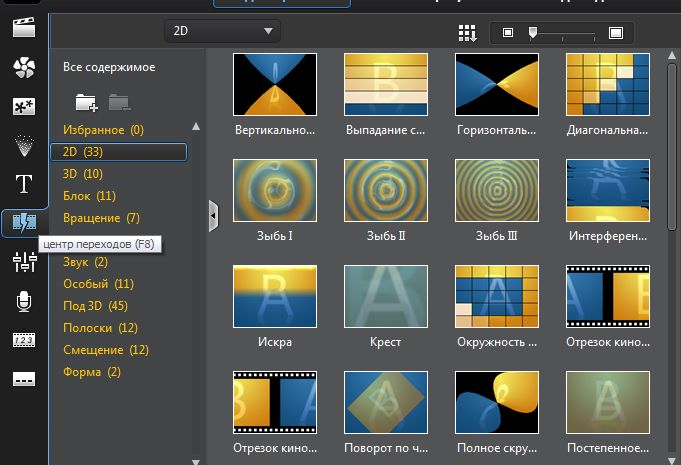The height and width of the screenshot is (465, 681).
Task: Click the thumbnail size slider handle
Action: (x=533, y=32)
